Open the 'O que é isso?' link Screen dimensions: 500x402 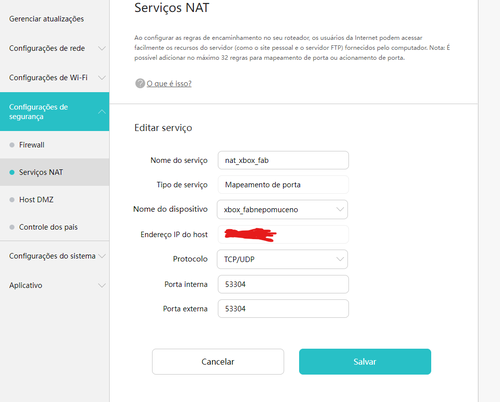click(169, 83)
